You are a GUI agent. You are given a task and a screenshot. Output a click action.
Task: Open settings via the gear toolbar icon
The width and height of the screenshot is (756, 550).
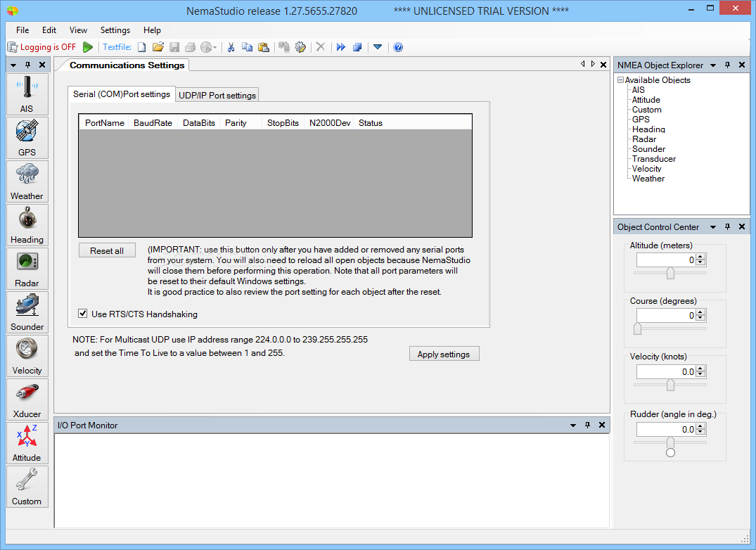point(300,47)
